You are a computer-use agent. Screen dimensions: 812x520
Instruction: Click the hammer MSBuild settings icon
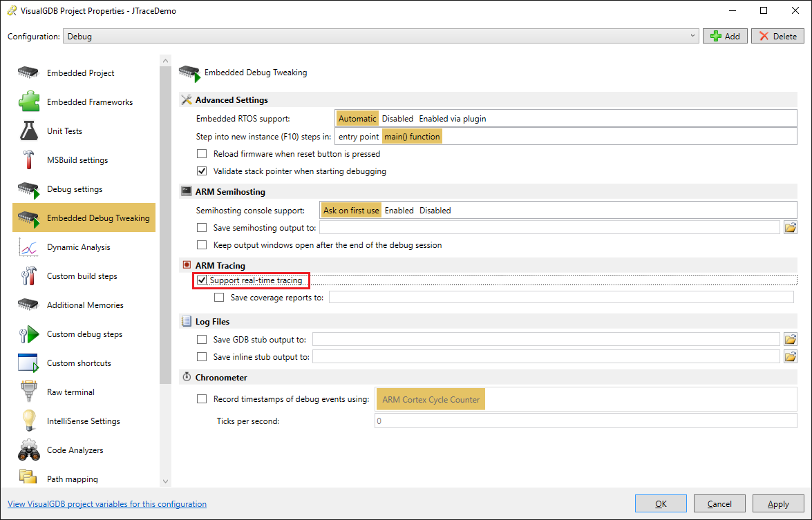[x=29, y=160]
